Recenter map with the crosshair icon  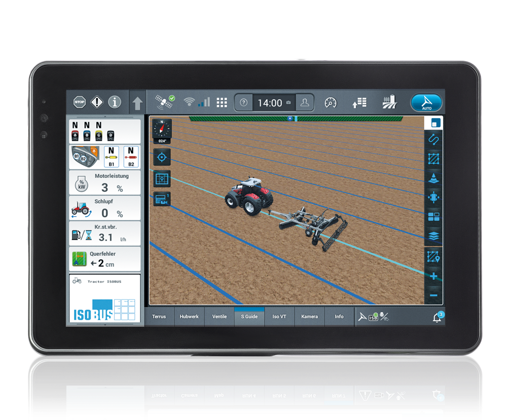click(162, 158)
